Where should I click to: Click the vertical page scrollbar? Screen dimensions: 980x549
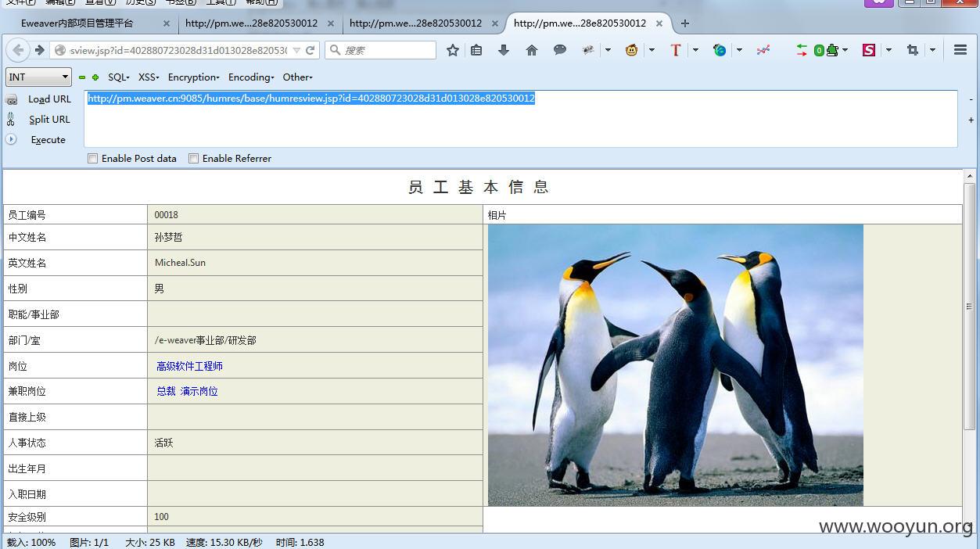[x=970, y=307]
